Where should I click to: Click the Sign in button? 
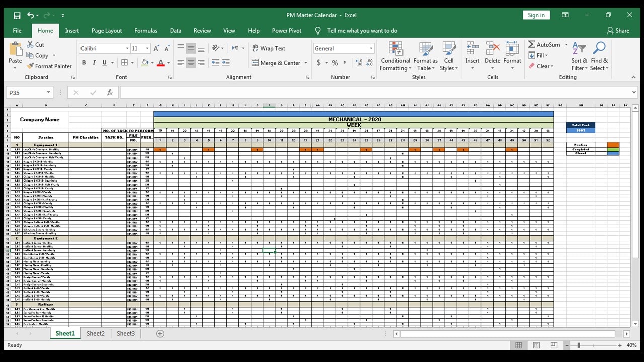point(536,15)
